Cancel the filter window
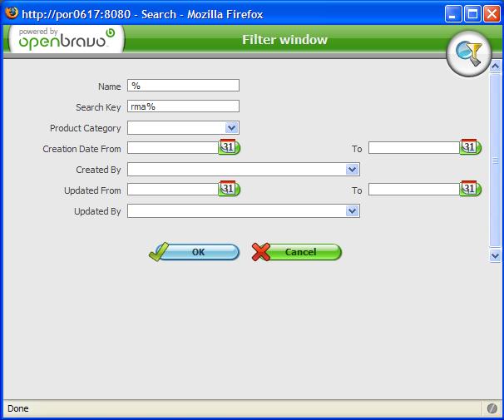This screenshot has height=420, width=504. (x=296, y=252)
